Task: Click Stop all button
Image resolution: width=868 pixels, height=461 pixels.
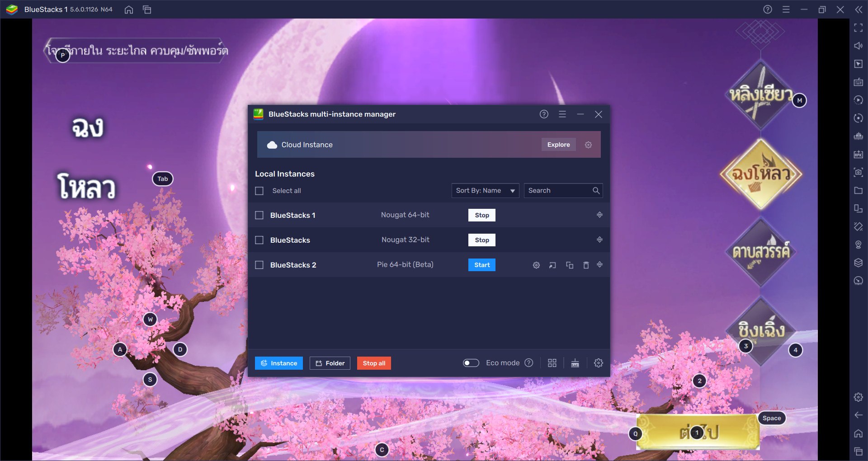Action: click(374, 363)
